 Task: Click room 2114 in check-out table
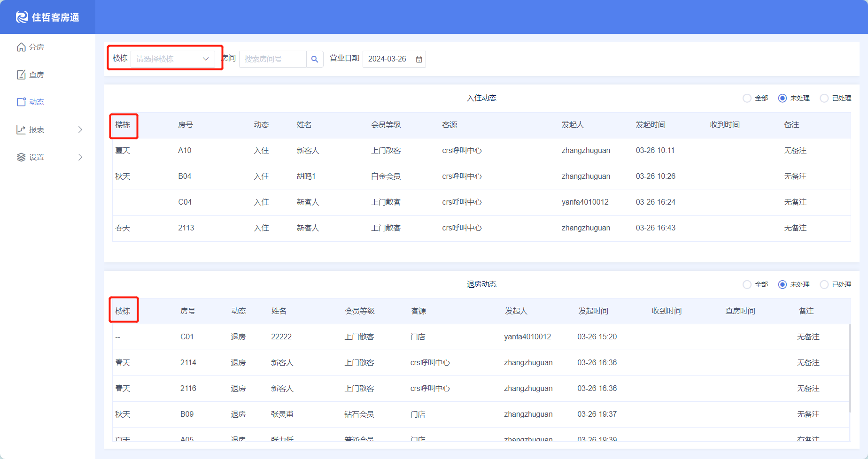point(188,363)
